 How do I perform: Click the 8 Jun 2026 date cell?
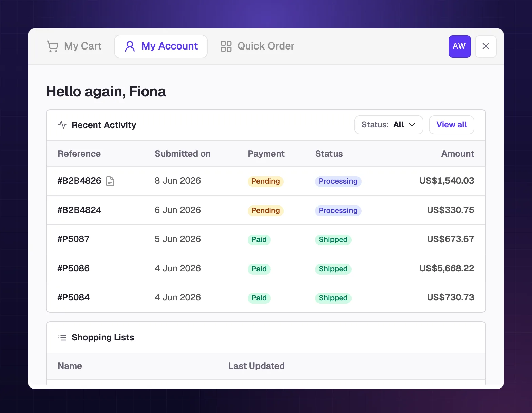point(178,181)
